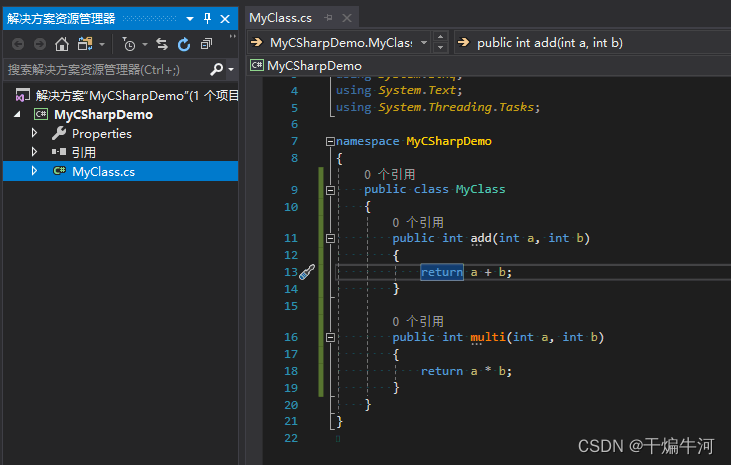This screenshot has height=465, width=731.
Task: Open the '0 个引用' CodeLens above multi
Action: coord(418,321)
